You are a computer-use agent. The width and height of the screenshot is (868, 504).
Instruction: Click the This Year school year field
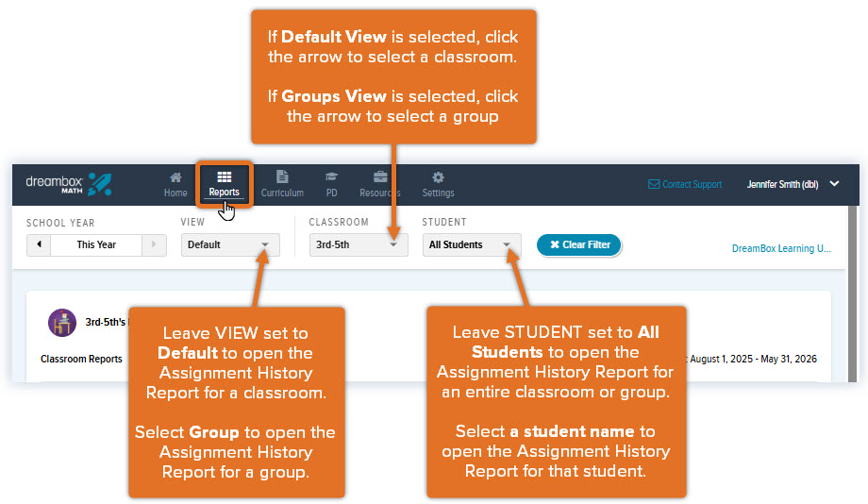click(96, 244)
